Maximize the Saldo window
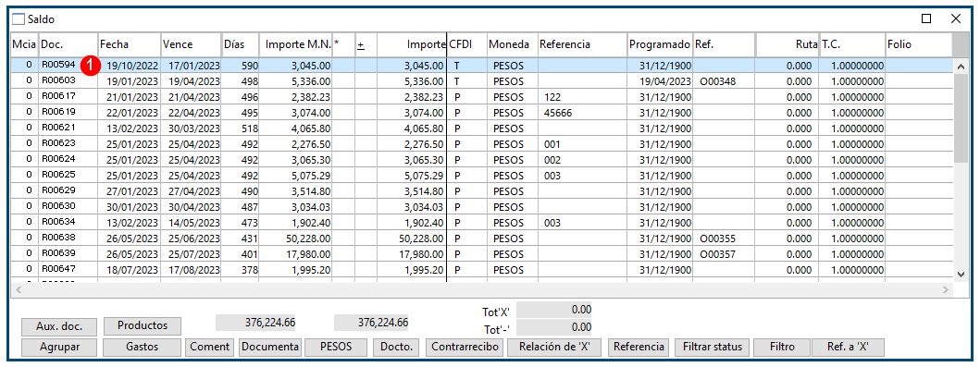The image size is (980, 367). 926,18
